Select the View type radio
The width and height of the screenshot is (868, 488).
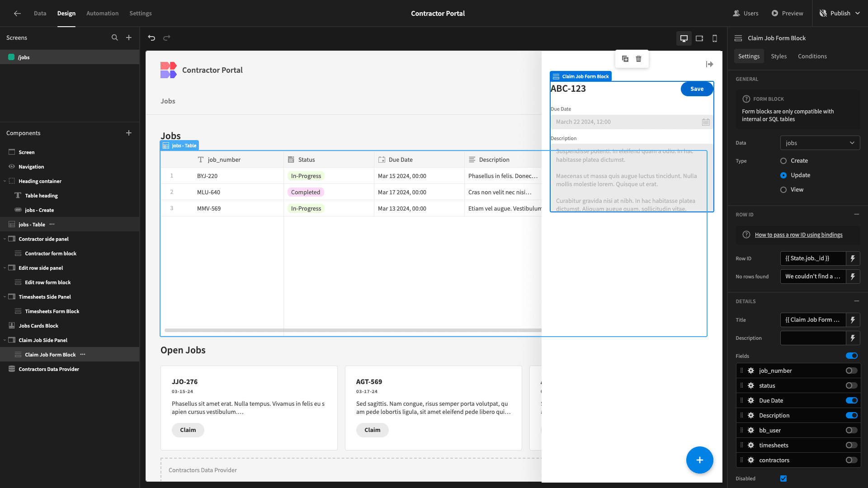[x=783, y=190]
